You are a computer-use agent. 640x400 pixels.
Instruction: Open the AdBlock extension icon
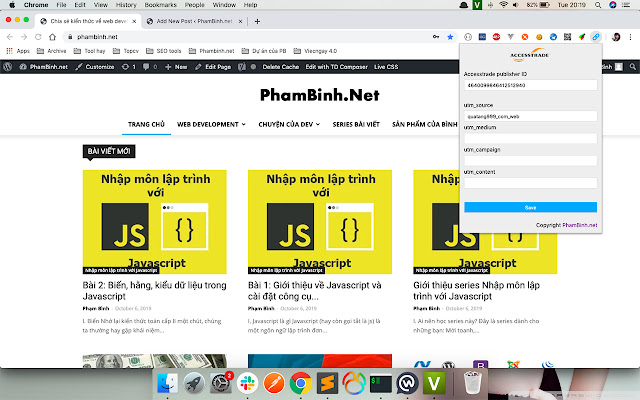tap(496, 37)
